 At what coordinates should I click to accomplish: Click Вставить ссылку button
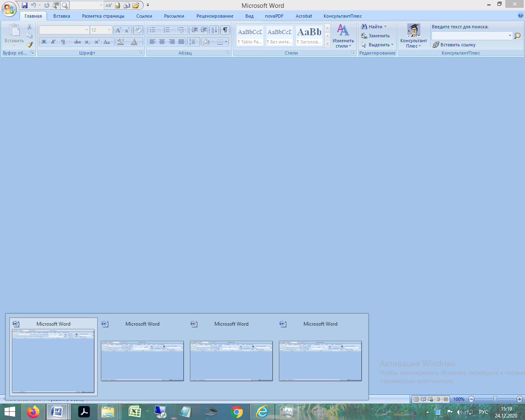[454, 45]
